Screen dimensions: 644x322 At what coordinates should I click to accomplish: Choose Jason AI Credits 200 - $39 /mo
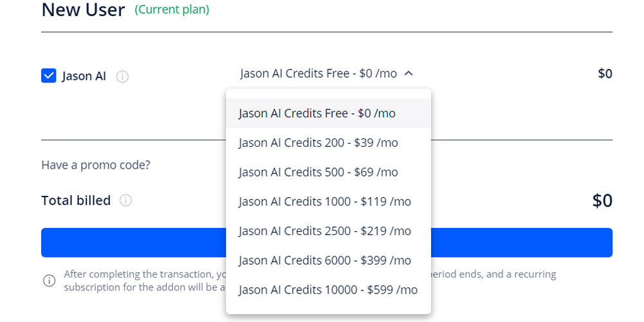[x=318, y=143]
